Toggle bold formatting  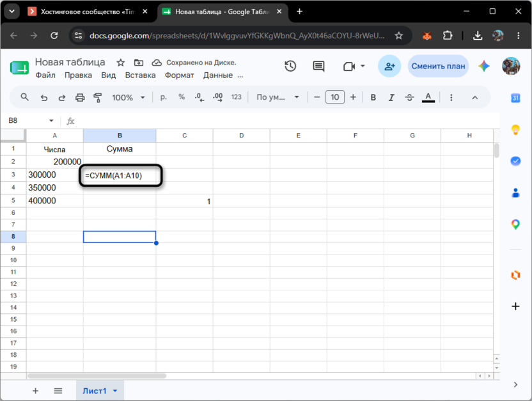373,98
